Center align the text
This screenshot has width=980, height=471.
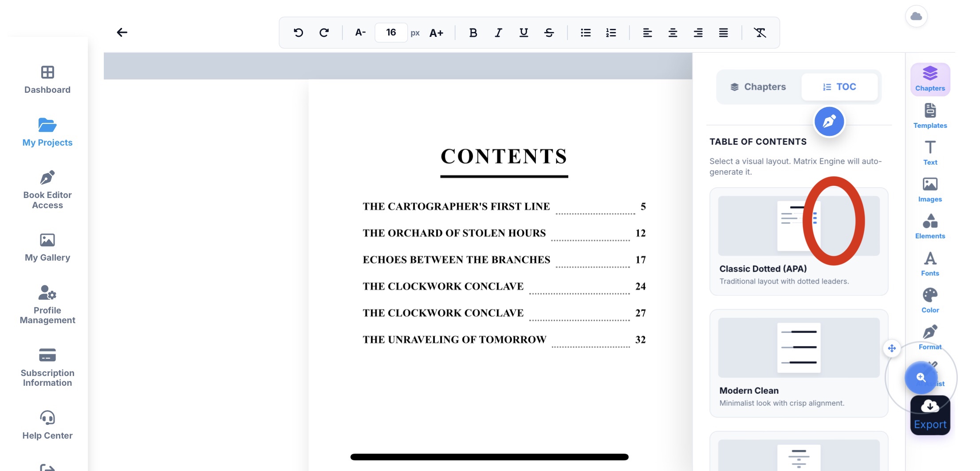pos(673,32)
